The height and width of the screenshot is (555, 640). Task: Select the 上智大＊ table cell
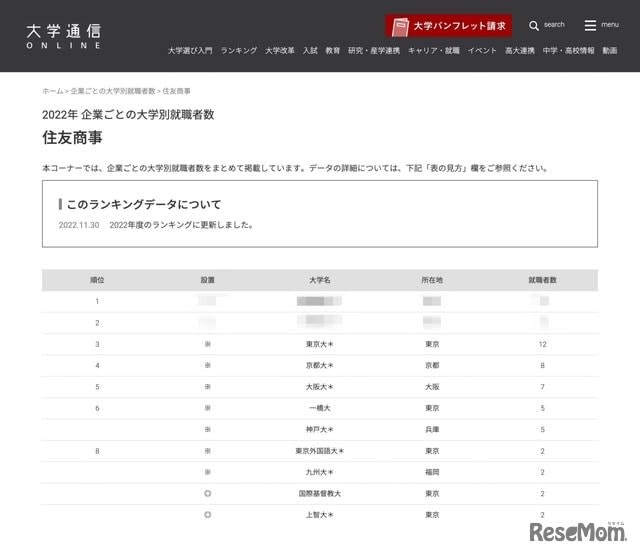point(320,515)
